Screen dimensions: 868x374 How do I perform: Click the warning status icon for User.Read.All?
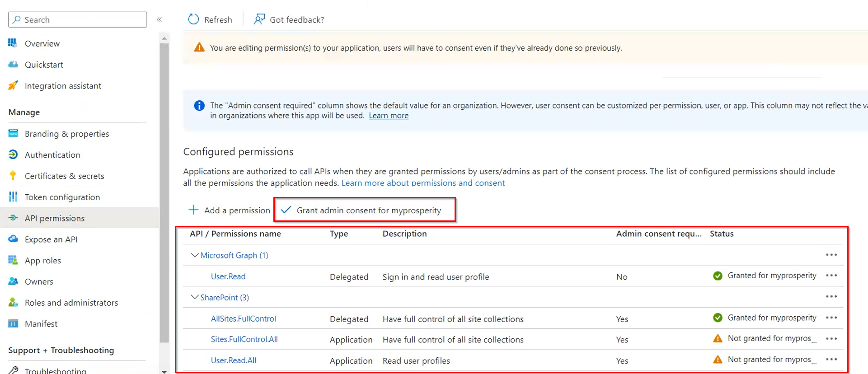(x=718, y=360)
